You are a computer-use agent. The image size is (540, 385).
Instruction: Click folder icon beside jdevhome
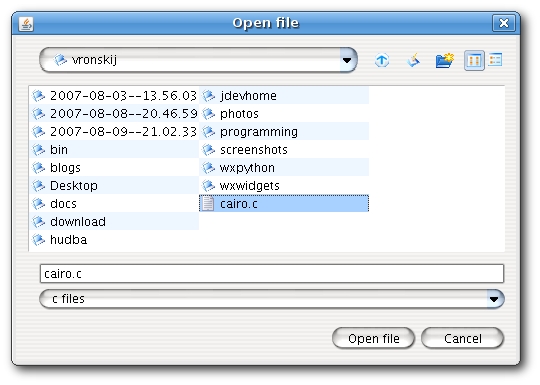(x=208, y=95)
